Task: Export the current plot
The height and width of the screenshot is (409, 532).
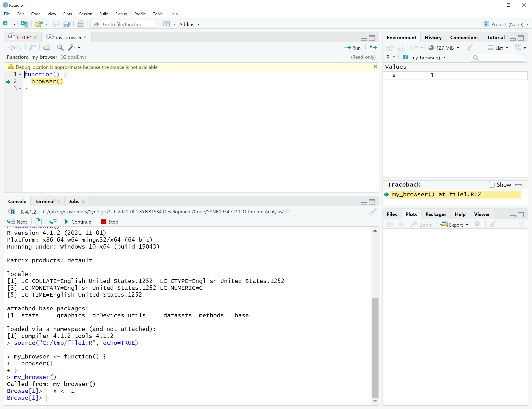Action: (455, 224)
